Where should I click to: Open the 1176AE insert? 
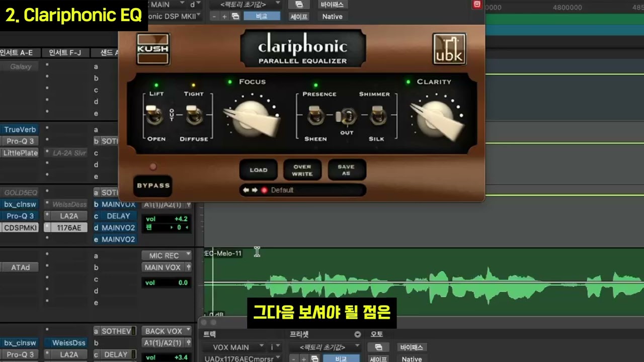69,227
